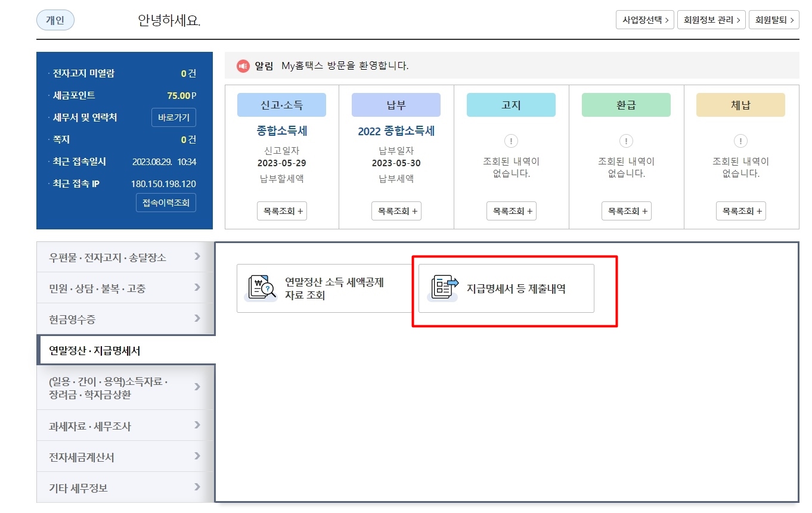Select the 고지 header tab

point(511,105)
